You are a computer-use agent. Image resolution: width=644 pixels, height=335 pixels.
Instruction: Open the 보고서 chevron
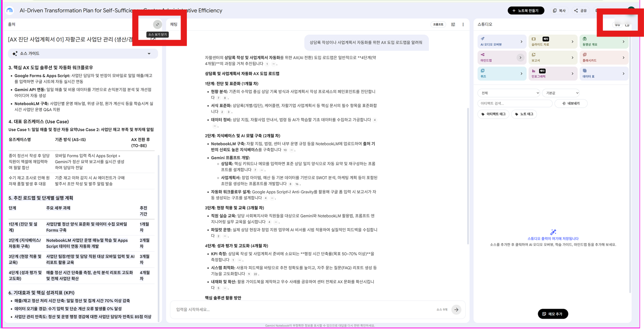coord(572,57)
